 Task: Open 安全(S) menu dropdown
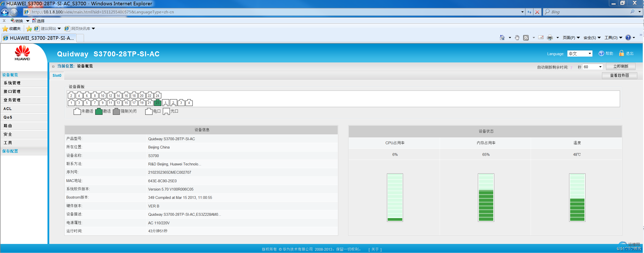[x=592, y=38]
